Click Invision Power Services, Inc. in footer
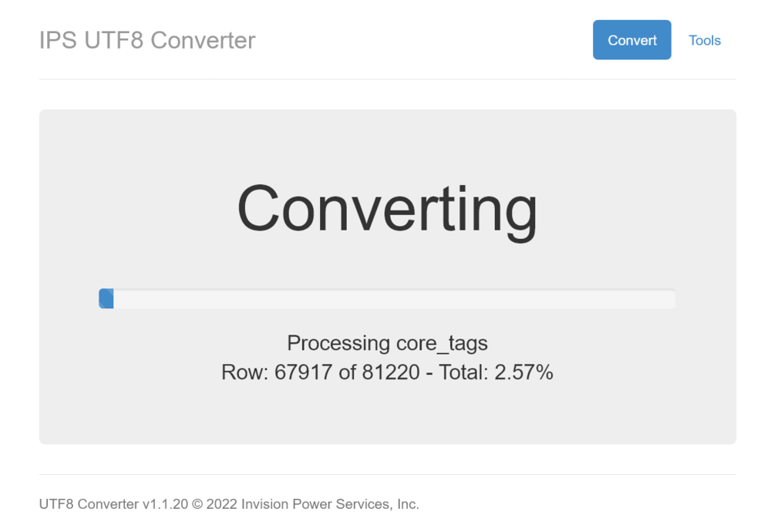The width and height of the screenshot is (771, 532). (x=330, y=504)
